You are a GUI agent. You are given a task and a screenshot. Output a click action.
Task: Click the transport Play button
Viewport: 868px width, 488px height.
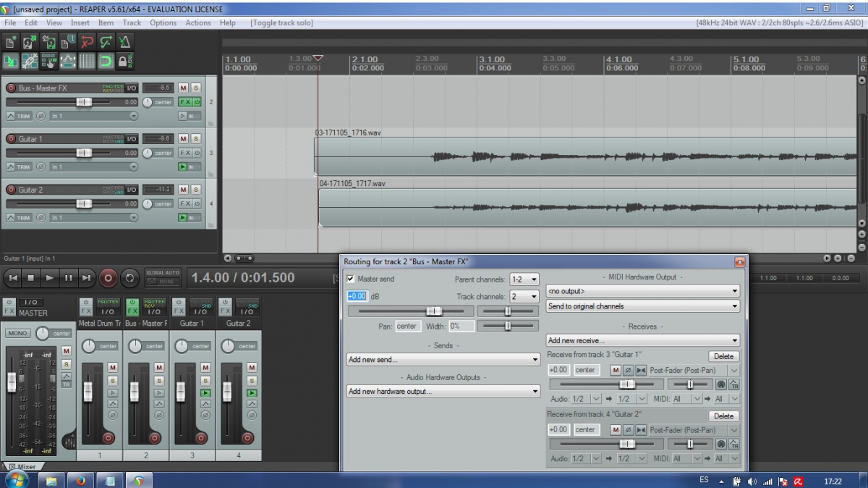coord(49,277)
